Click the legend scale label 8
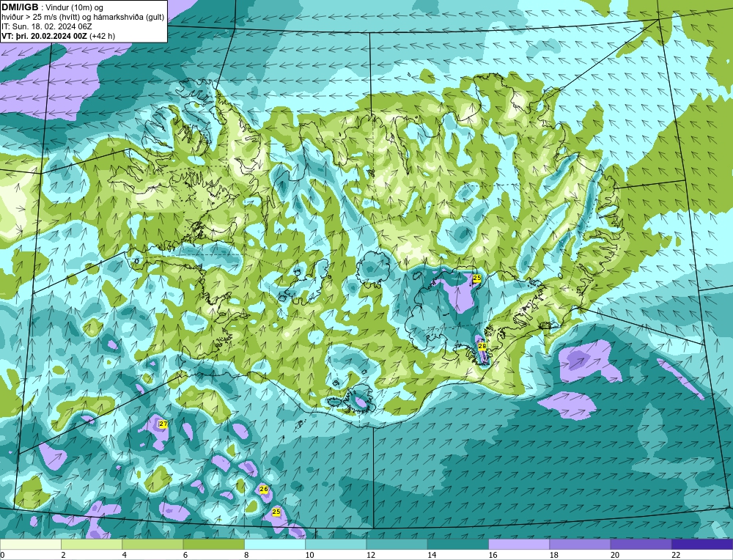 pos(247,555)
